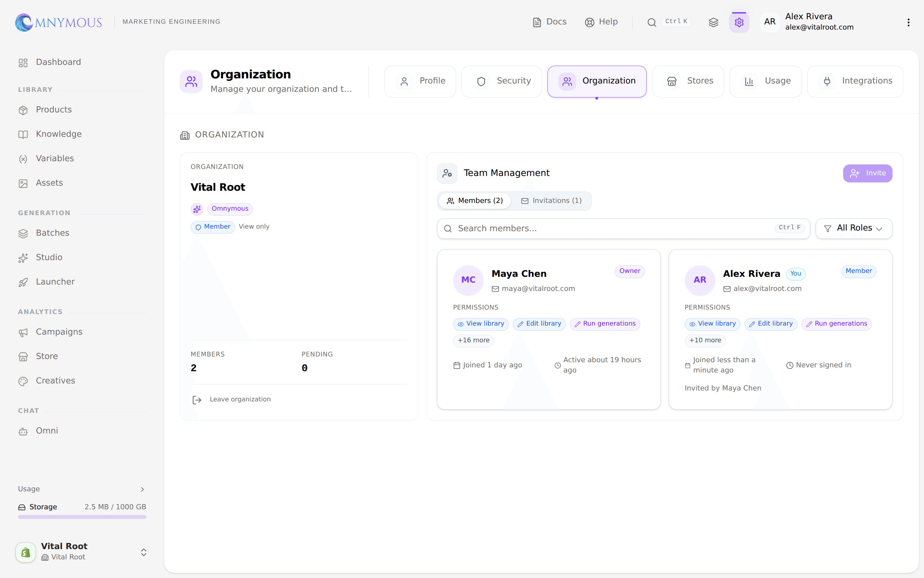The width and height of the screenshot is (924, 578).
Task: Click the Storage usage progress bar
Action: coord(82,517)
